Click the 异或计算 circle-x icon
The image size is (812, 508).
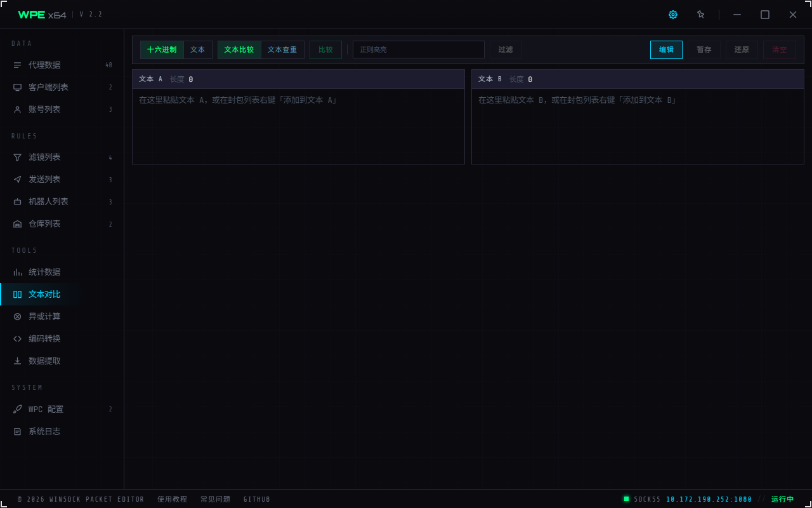[x=18, y=316]
